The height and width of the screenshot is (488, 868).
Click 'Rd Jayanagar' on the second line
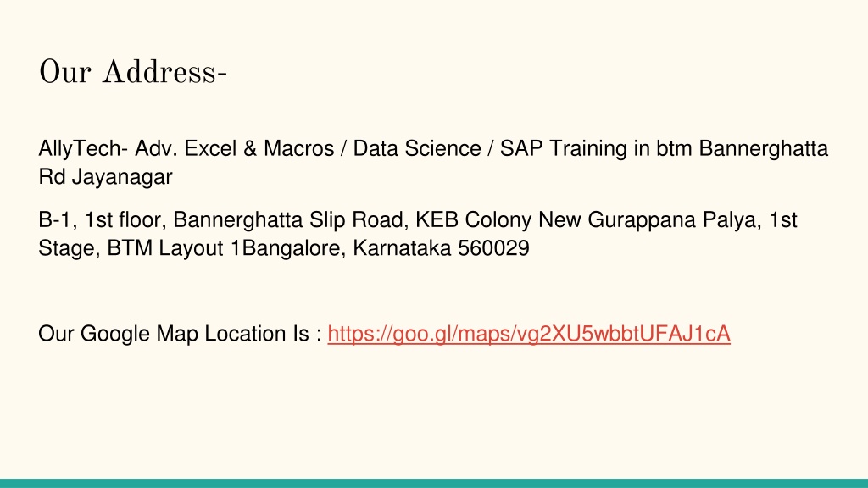coord(105,177)
